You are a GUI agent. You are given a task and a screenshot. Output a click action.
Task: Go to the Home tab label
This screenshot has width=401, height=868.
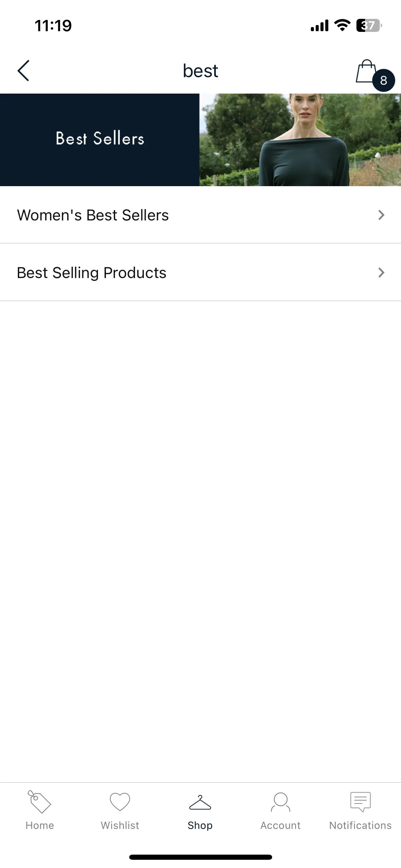40,825
